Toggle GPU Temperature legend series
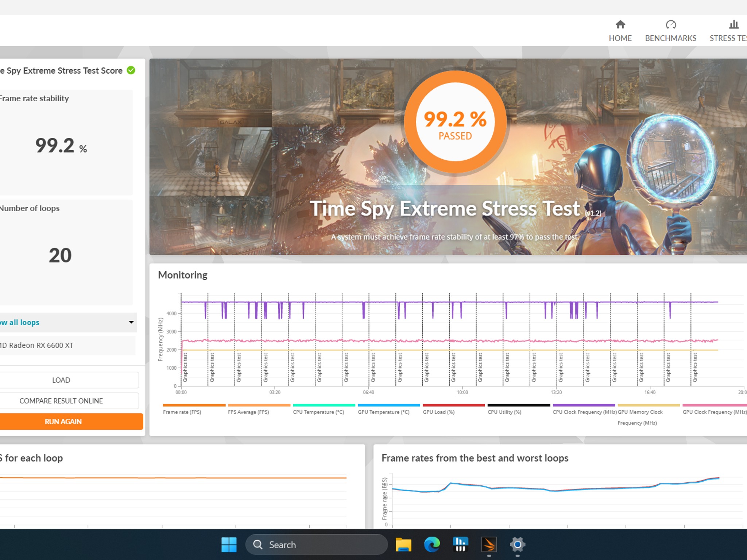Screen dimensions: 747x560 (x=389, y=409)
